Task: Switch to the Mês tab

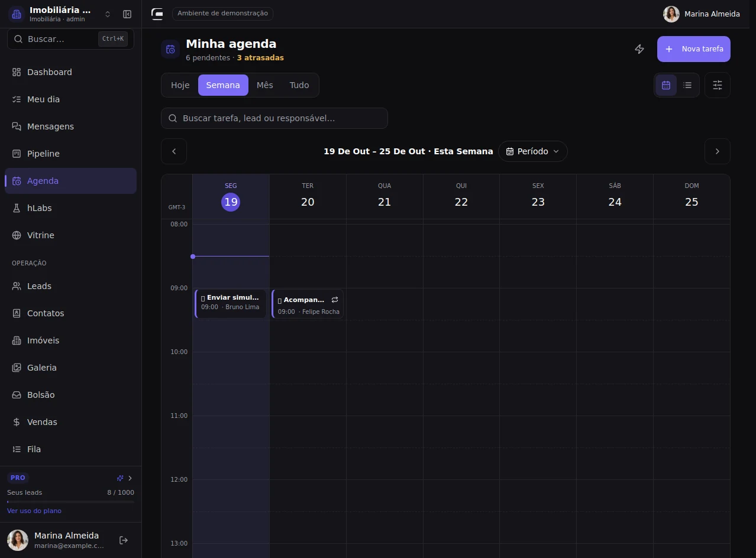Action: (x=265, y=85)
